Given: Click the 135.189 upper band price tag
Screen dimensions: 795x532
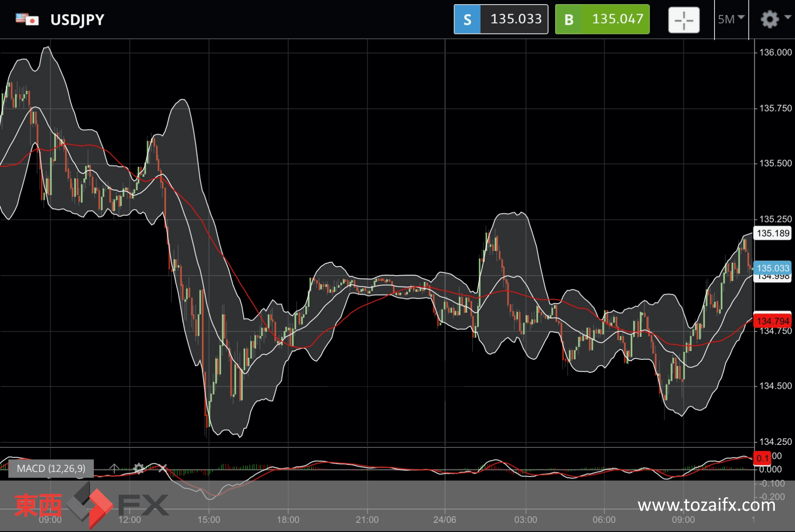Looking at the screenshot, I should pos(773,233).
